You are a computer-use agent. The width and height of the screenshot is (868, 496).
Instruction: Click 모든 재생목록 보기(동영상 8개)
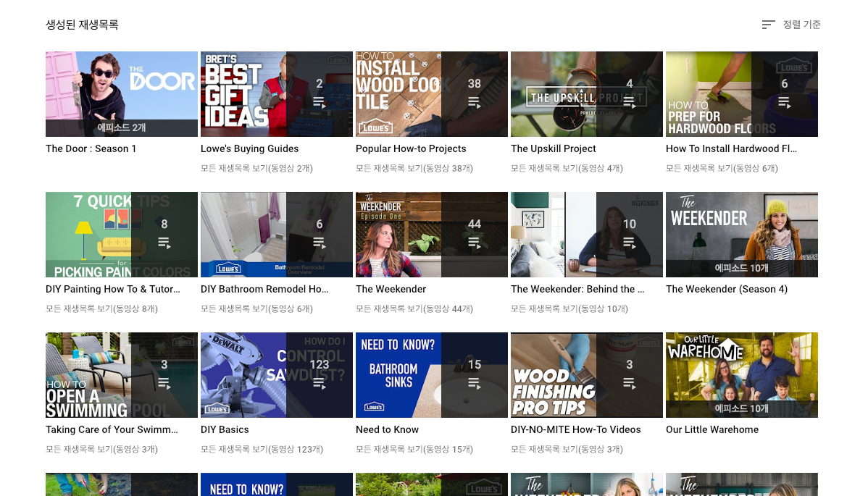[102, 308]
